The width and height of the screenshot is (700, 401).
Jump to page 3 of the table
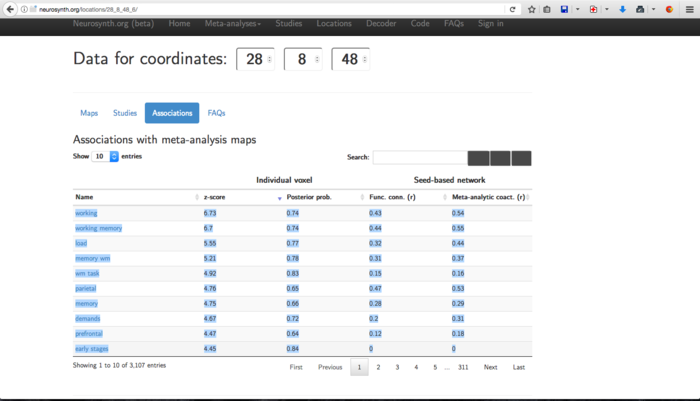click(397, 367)
